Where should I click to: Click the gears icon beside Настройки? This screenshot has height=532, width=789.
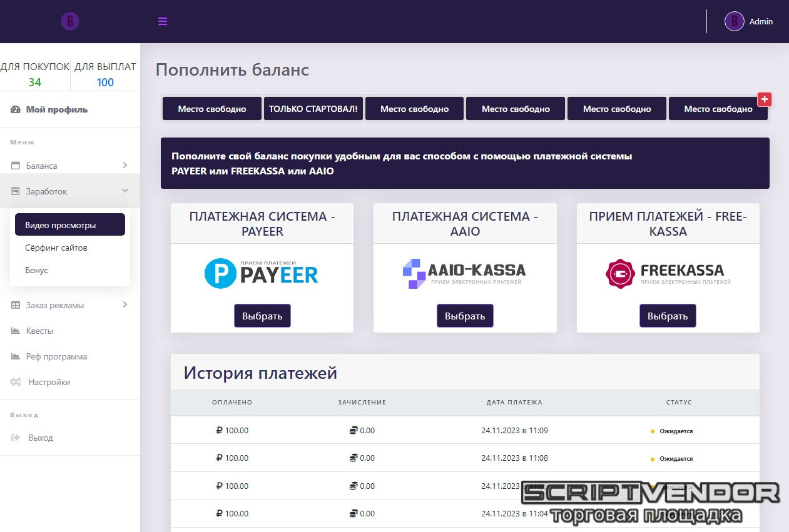[16, 382]
